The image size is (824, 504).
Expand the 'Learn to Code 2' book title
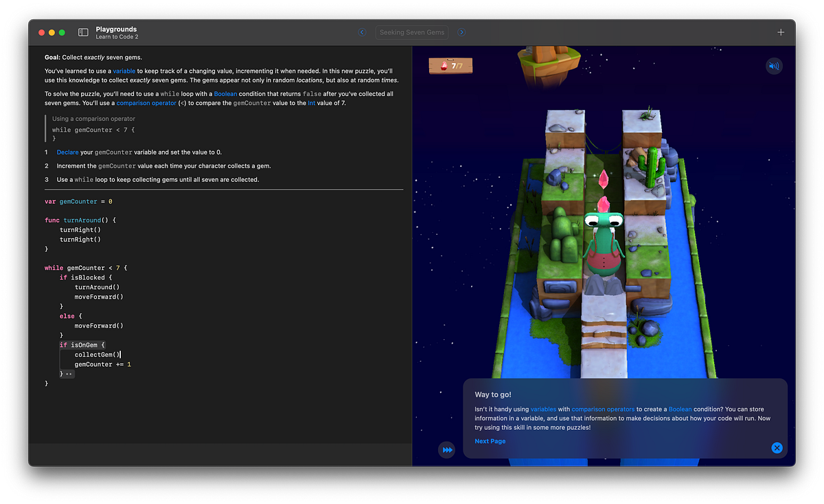(116, 35)
